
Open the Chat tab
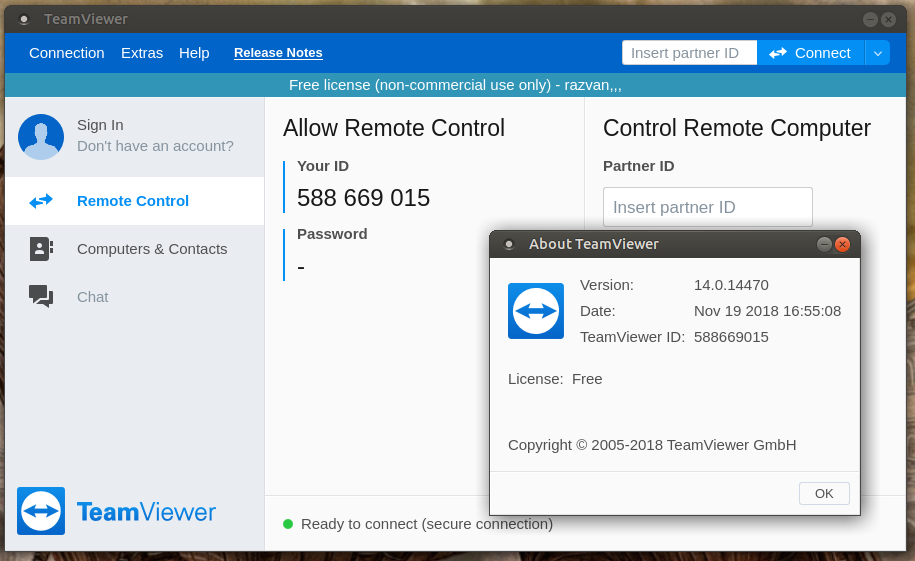[x=135, y=297]
